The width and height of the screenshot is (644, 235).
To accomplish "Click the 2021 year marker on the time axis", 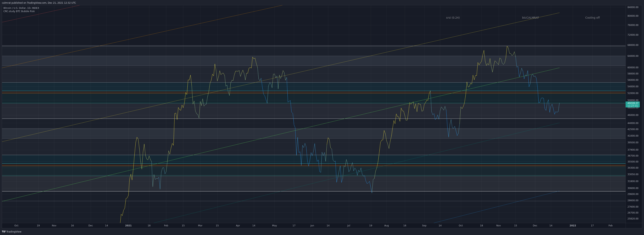I will tap(128, 226).
